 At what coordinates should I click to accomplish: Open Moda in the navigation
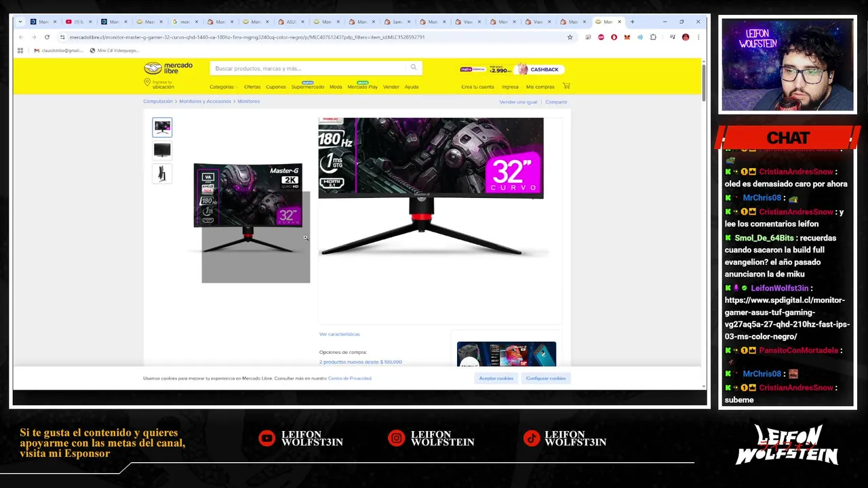tap(336, 87)
